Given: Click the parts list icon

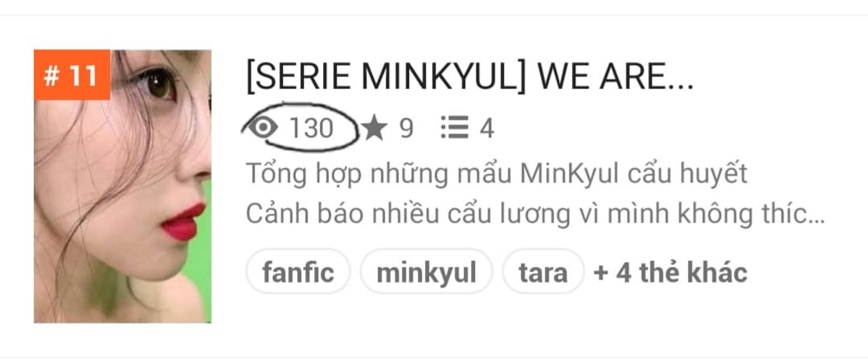Looking at the screenshot, I should 455,128.
